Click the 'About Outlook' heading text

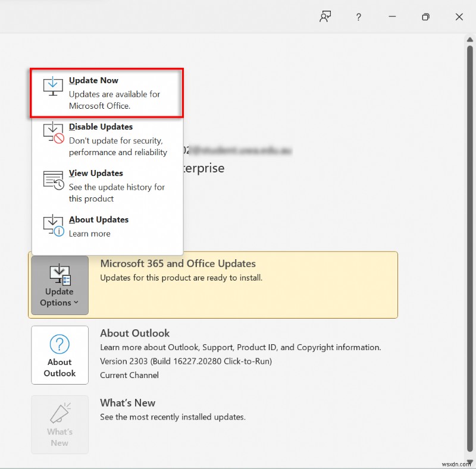(135, 333)
